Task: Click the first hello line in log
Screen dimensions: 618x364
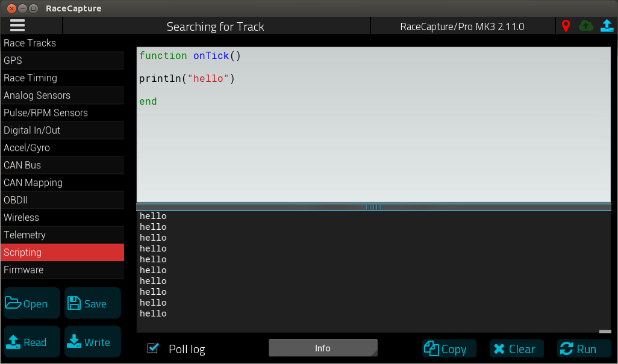Action: click(x=153, y=216)
